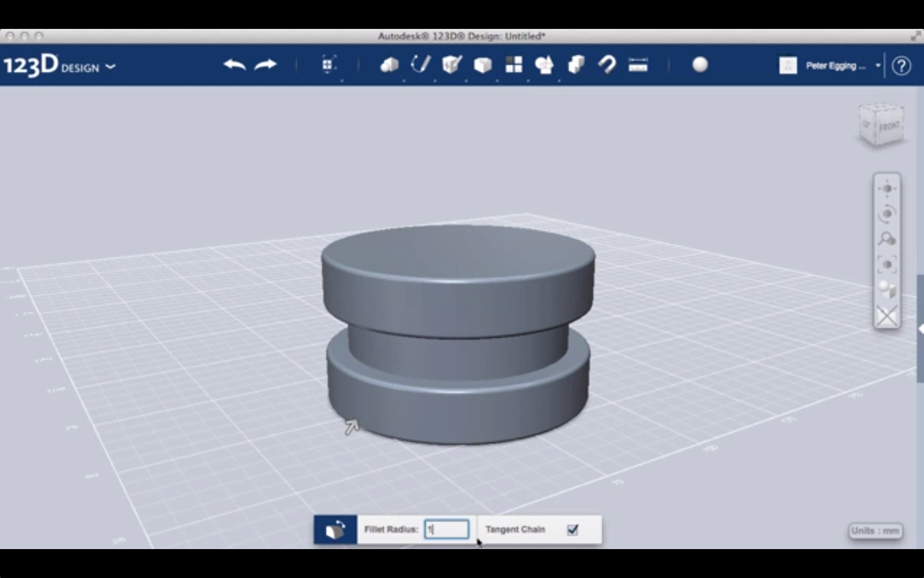
Task: Open the Construct tool
Action: [452, 64]
